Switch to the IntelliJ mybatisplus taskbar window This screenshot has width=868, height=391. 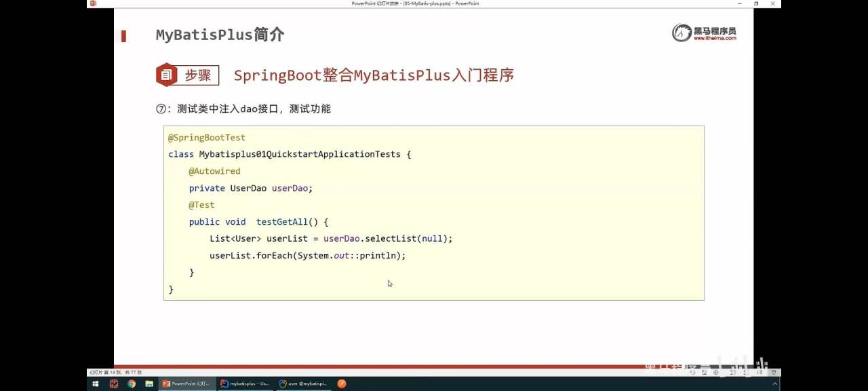[x=245, y=384]
